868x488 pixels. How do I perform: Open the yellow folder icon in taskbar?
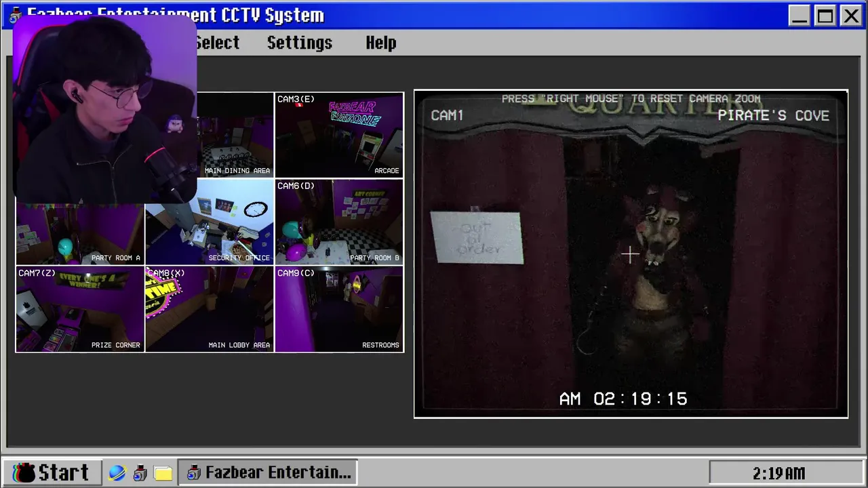coord(163,473)
